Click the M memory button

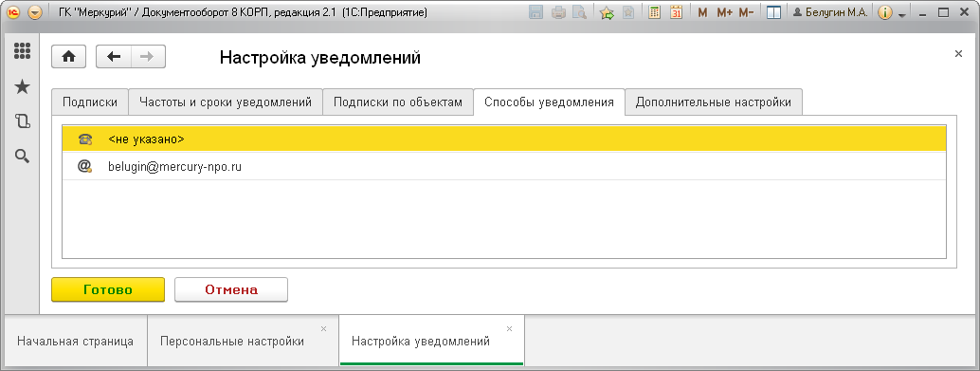702,12
